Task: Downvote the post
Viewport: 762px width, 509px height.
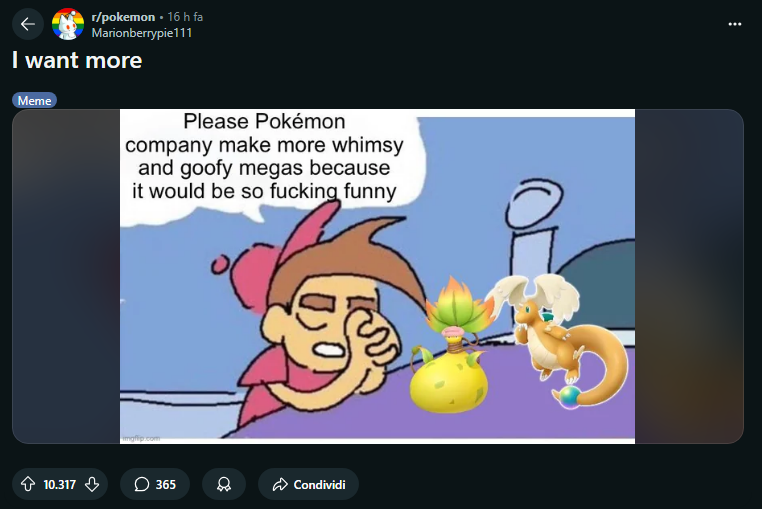Action: [92, 484]
